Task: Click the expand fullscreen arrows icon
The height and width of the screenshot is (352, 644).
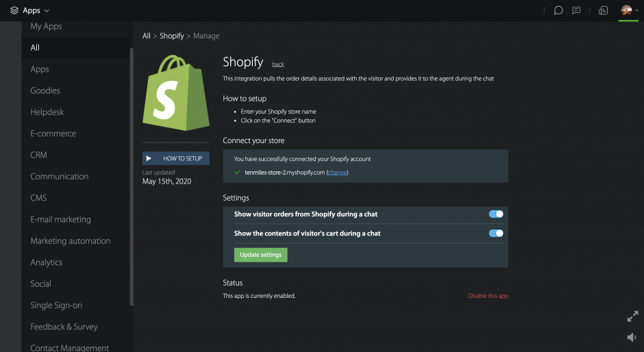Action: (632, 316)
